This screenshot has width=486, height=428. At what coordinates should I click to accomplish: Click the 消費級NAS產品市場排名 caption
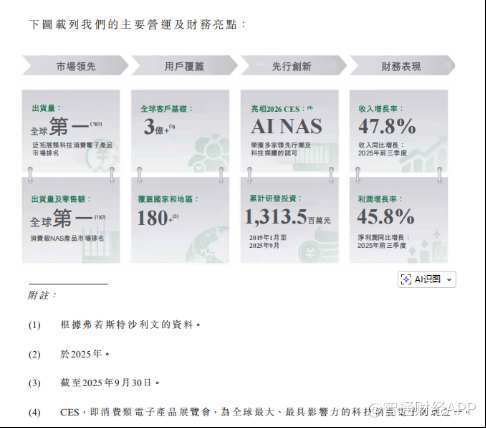(67, 238)
